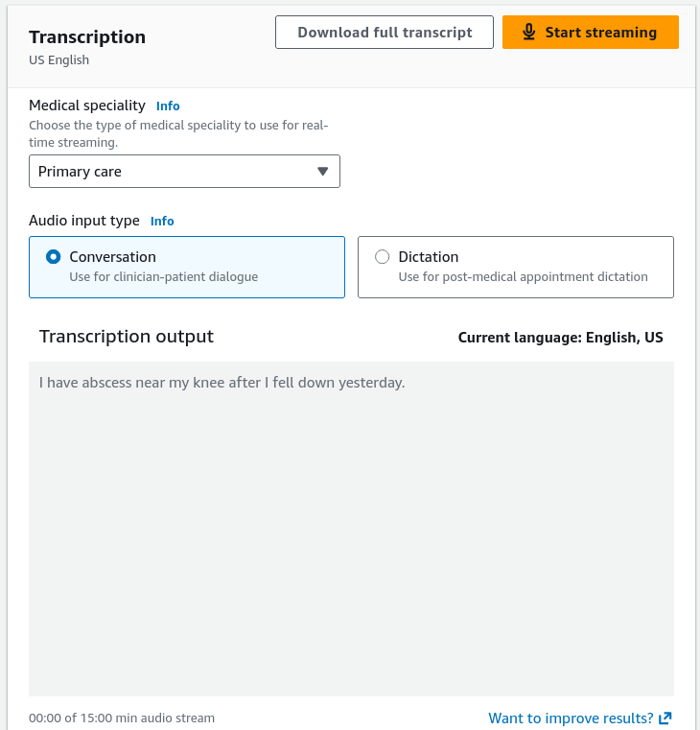Click the Current language English US label

coord(560,338)
